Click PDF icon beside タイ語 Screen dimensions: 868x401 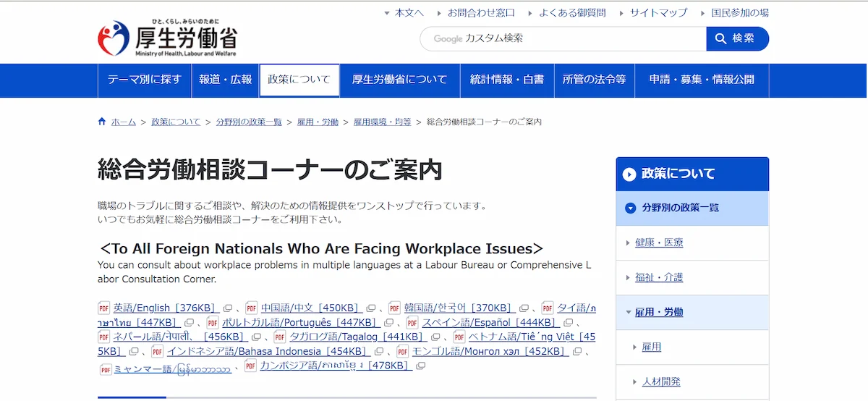(548, 307)
